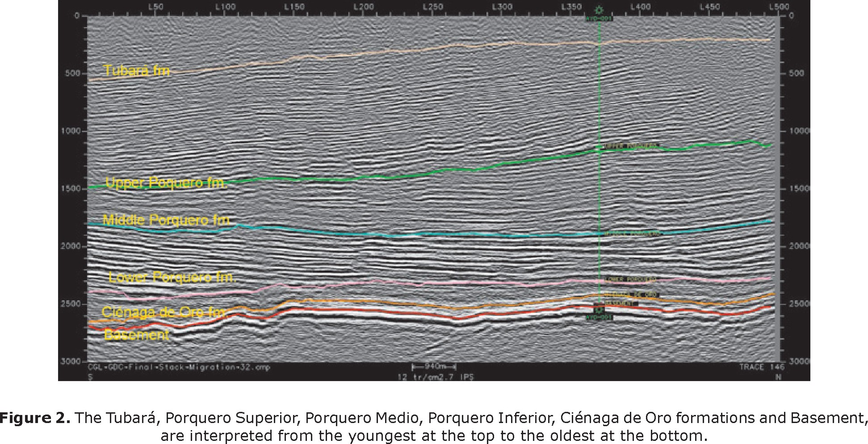868x444 pixels.
Task: Click the Middle Porquero fm label
Action: click(167, 220)
